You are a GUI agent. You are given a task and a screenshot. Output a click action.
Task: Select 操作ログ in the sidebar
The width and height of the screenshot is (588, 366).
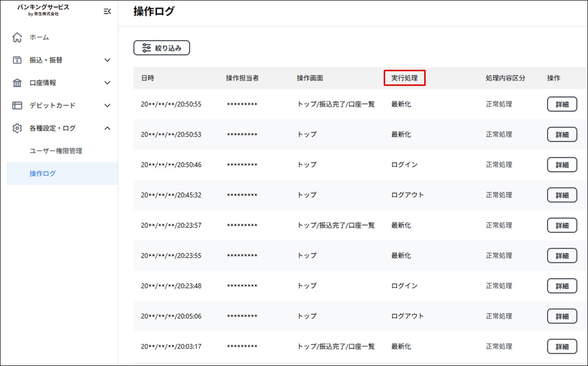(43, 174)
